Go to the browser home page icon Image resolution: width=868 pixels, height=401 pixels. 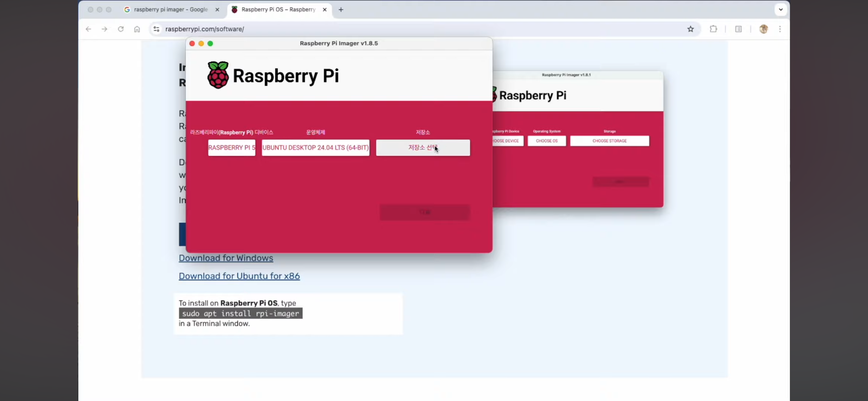137,29
